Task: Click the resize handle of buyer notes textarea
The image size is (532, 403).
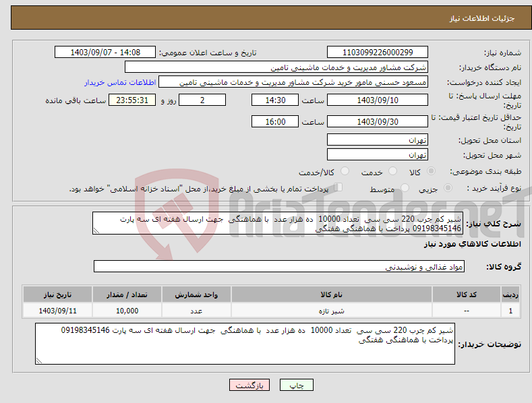Action: tap(39, 361)
